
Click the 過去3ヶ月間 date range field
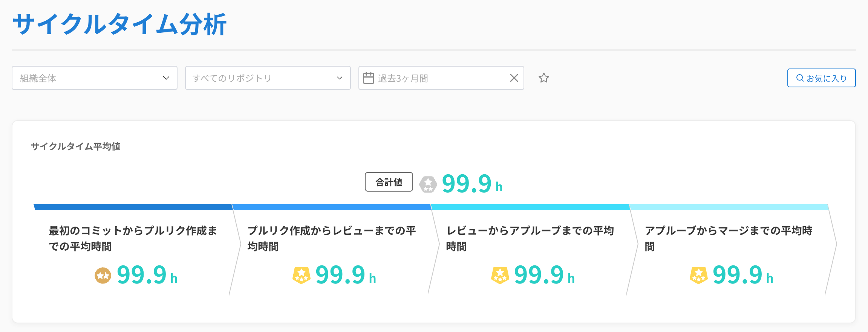[441, 78]
